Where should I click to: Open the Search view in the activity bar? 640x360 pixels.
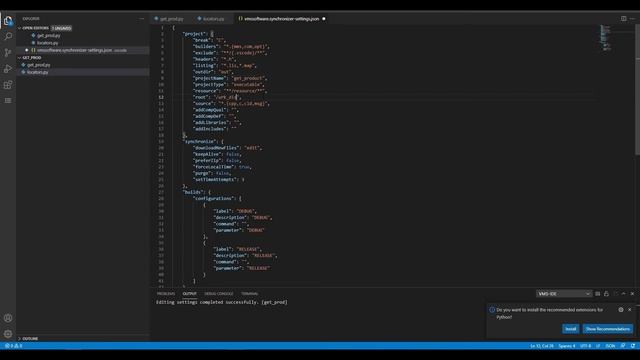click(8, 36)
